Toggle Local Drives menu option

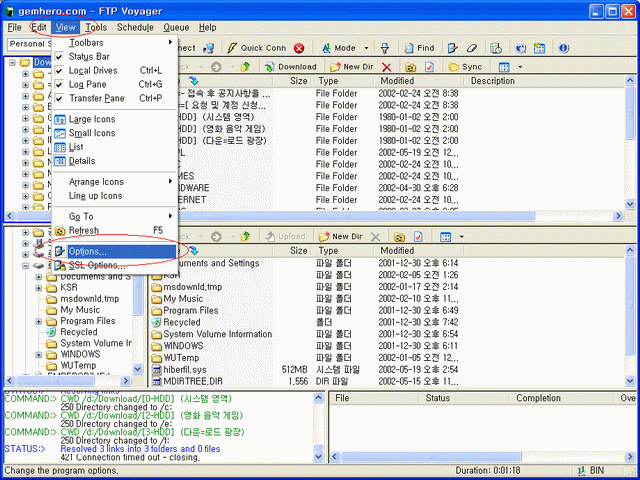click(x=115, y=71)
